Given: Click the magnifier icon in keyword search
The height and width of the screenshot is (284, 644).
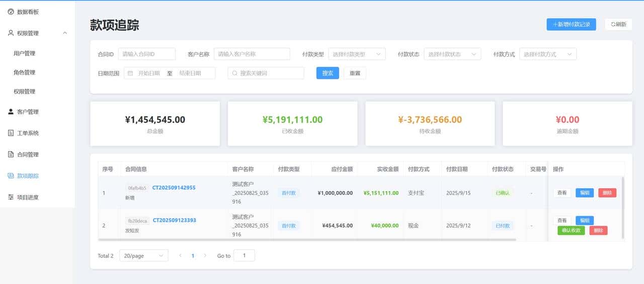Looking at the screenshot, I should tap(234, 73).
